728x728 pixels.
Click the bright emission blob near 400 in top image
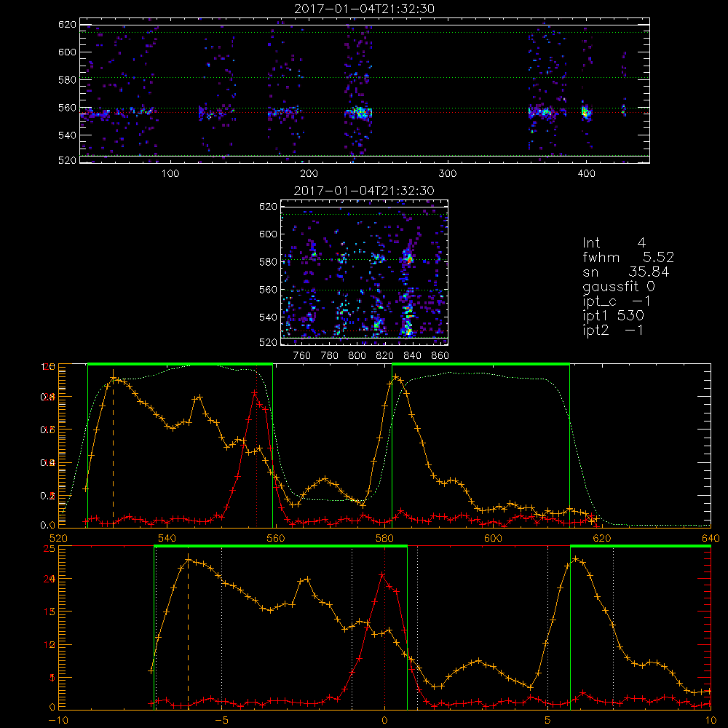[x=586, y=112]
